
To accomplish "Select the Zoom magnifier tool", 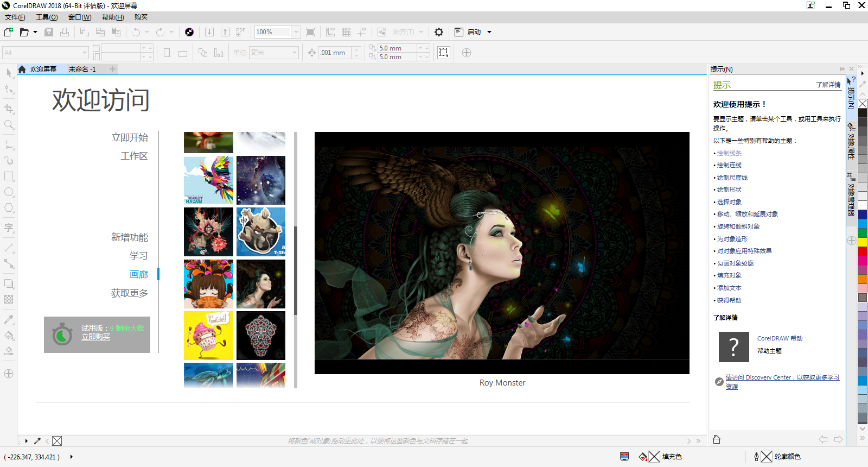I will (x=9, y=125).
